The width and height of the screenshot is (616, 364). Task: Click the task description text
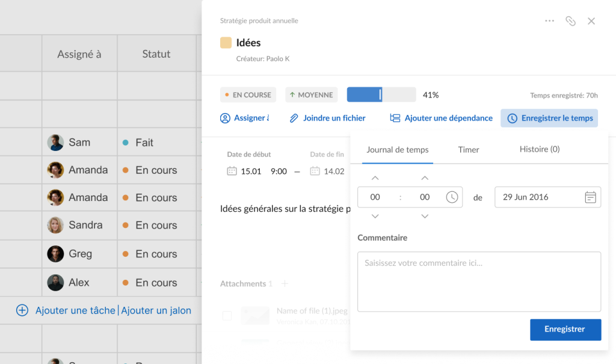pyautogui.click(x=285, y=209)
